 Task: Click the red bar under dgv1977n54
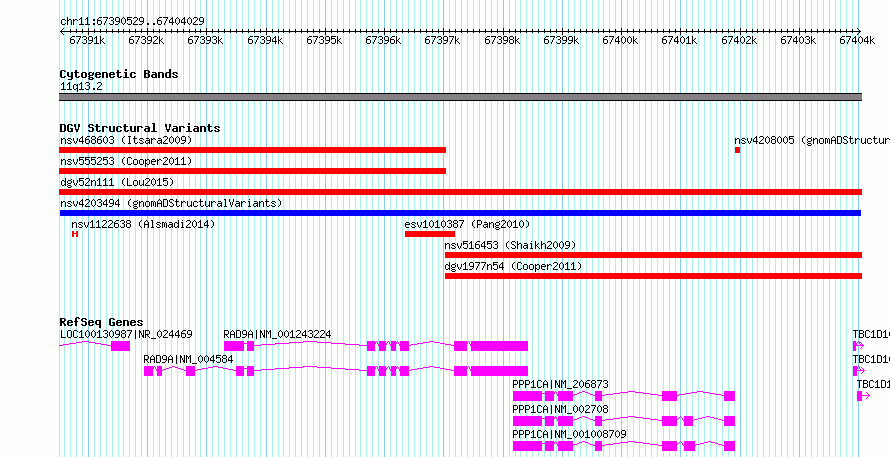click(654, 276)
